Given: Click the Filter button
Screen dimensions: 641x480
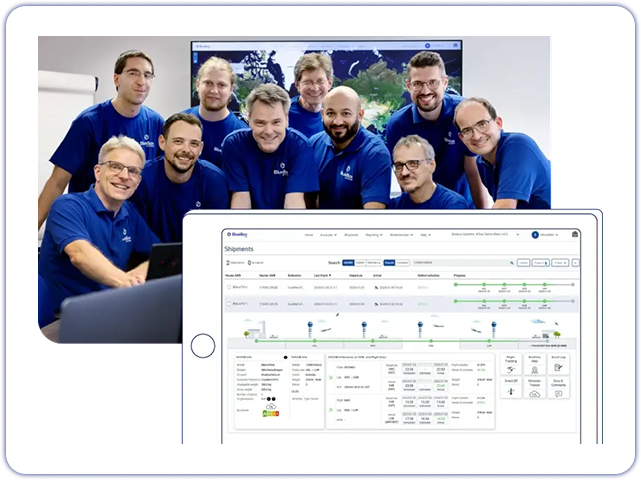Looking at the screenshot, I should coord(560,262).
